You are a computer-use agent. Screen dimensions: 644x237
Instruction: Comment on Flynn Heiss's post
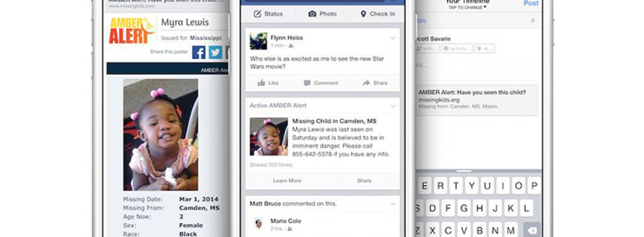[x=321, y=83]
